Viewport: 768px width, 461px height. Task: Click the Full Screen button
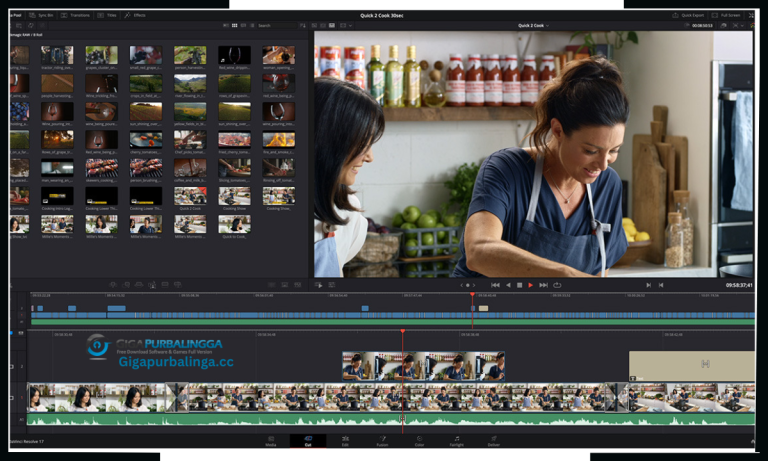(729, 16)
